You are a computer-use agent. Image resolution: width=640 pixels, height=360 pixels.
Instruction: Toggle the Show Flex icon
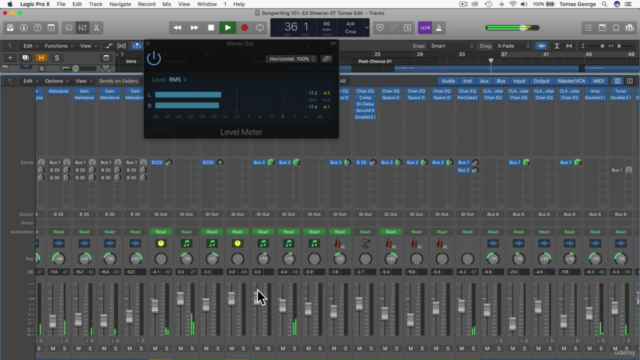[122, 46]
